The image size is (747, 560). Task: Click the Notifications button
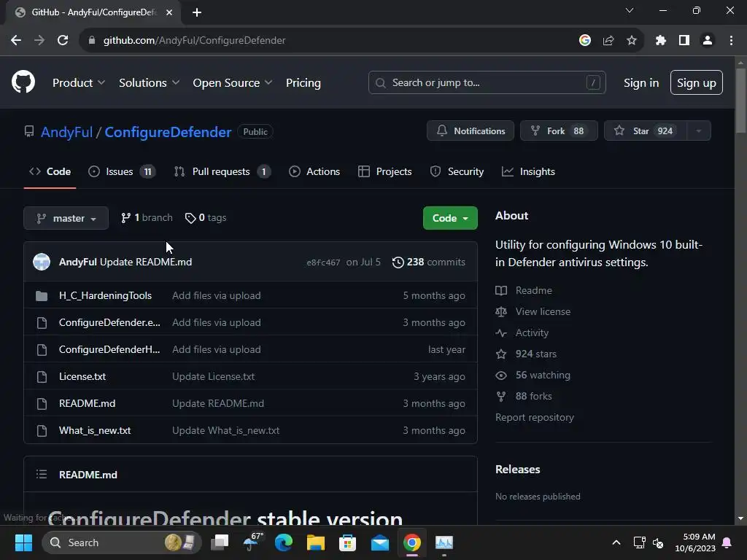pos(471,131)
